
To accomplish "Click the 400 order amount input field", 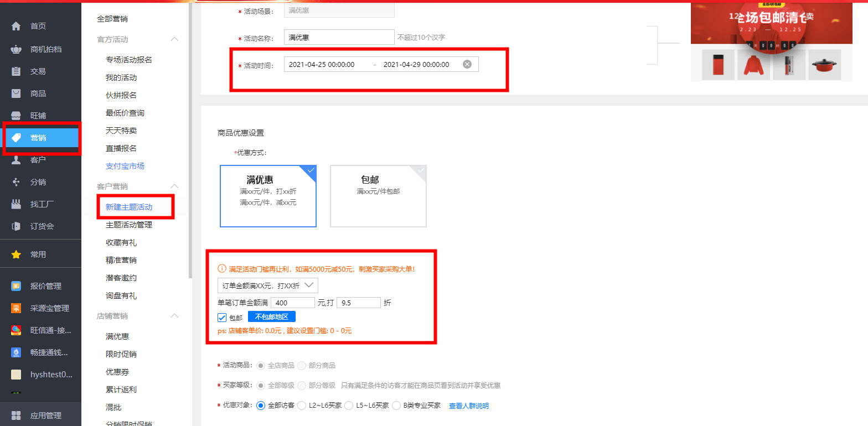I will click(x=292, y=303).
